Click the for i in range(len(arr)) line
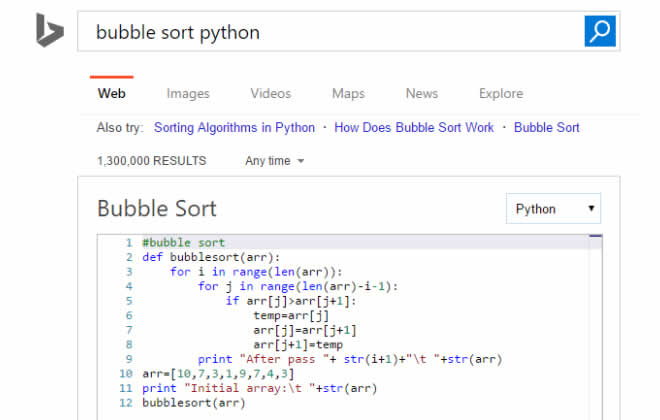Viewport: 660px width, 420px height. 256,272
